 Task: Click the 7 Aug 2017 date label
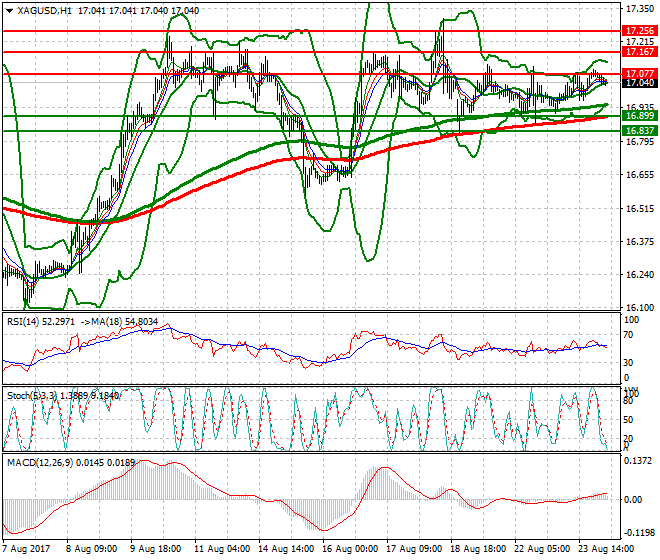click(x=26, y=549)
